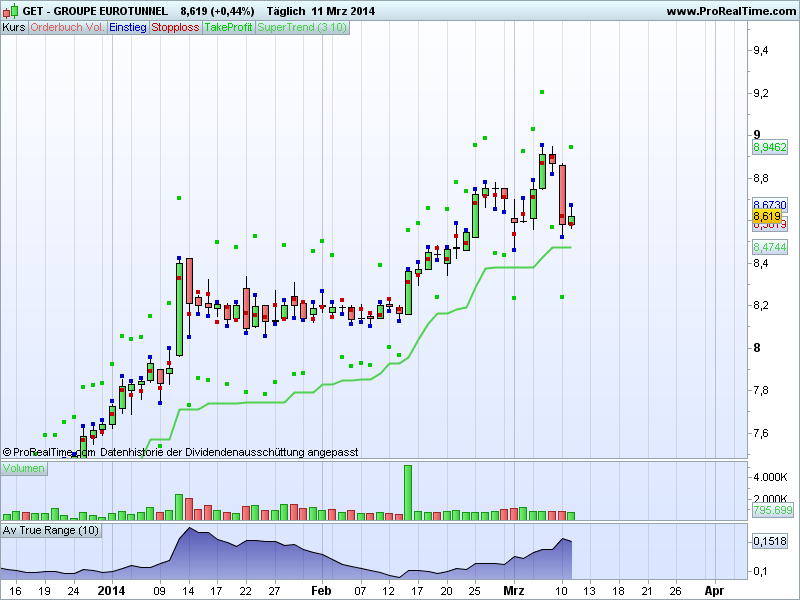The image size is (800, 600).
Task: Select the Einstieg indicator label
Action: point(128,28)
